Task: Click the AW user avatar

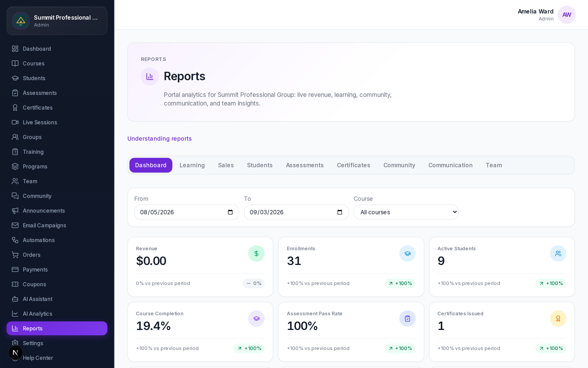Action: point(567,15)
